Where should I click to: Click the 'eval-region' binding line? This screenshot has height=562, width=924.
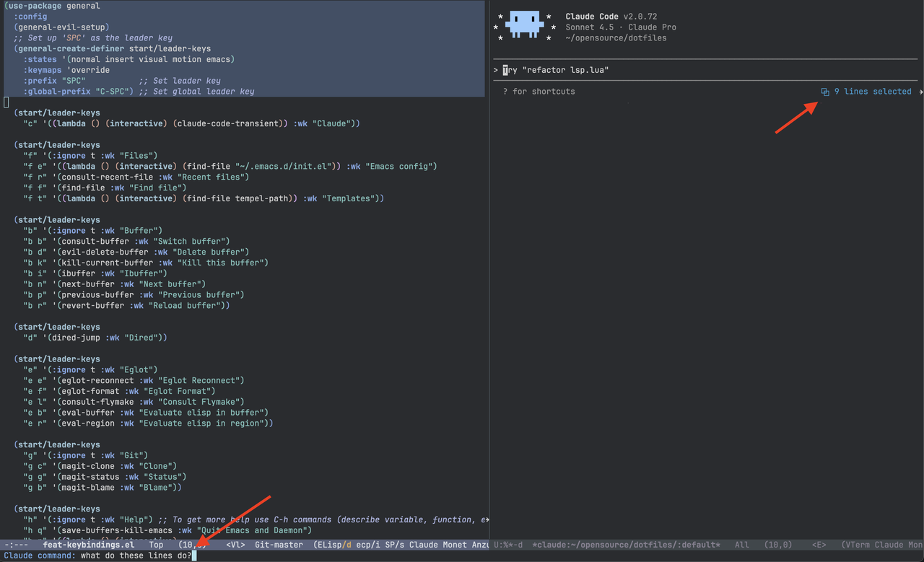[148, 423]
